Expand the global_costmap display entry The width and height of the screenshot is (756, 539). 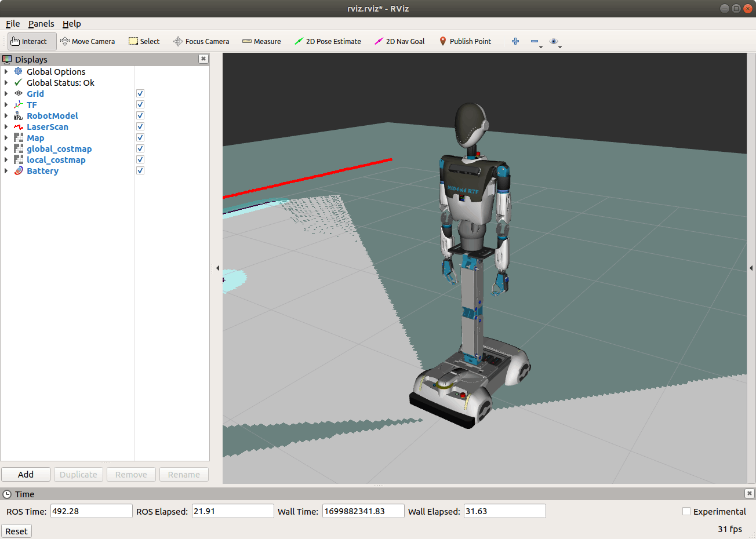(6, 149)
